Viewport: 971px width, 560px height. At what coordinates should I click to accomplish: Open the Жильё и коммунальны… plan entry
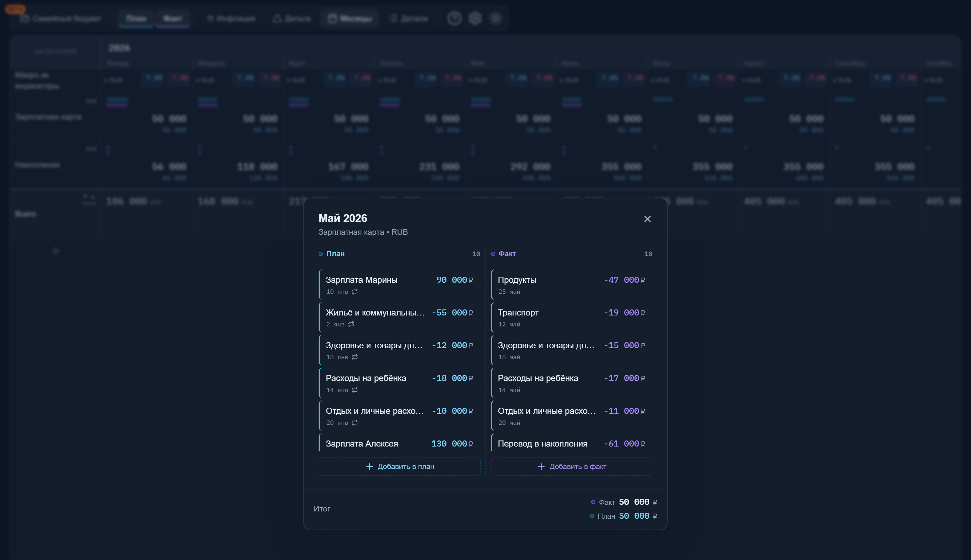click(399, 317)
